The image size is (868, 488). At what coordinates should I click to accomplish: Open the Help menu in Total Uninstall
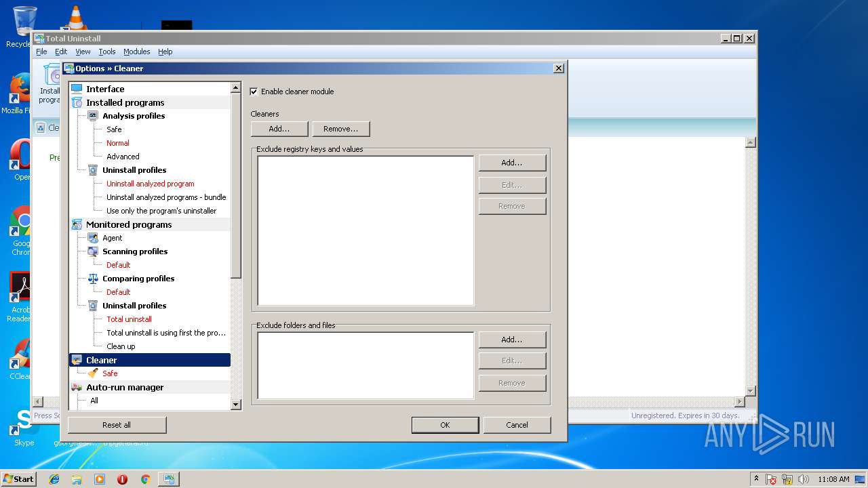[x=165, y=52]
